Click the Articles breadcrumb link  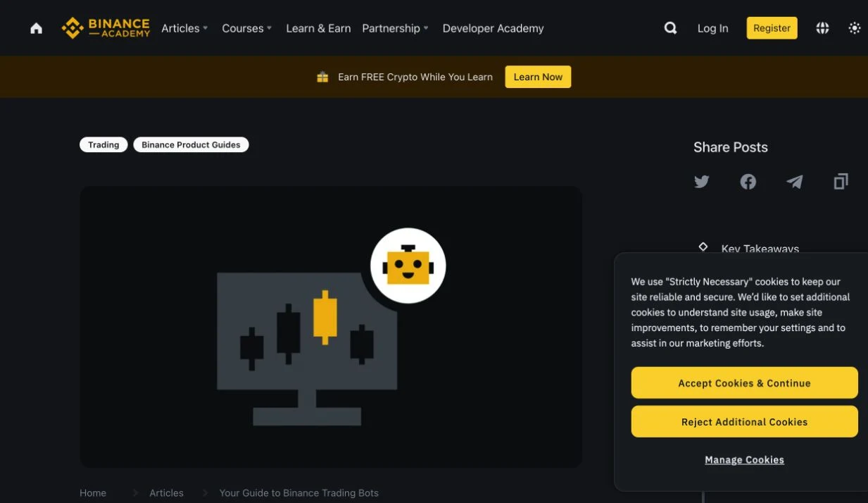[166, 493]
